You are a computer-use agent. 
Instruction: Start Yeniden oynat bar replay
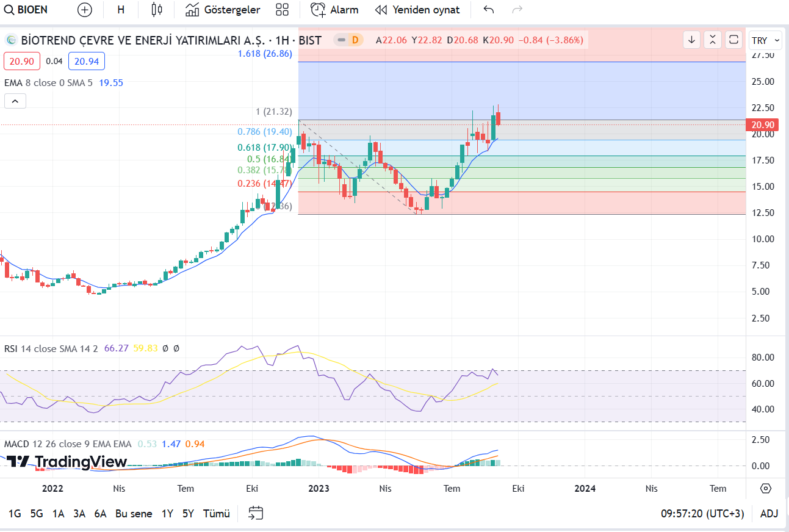pyautogui.click(x=417, y=10)
